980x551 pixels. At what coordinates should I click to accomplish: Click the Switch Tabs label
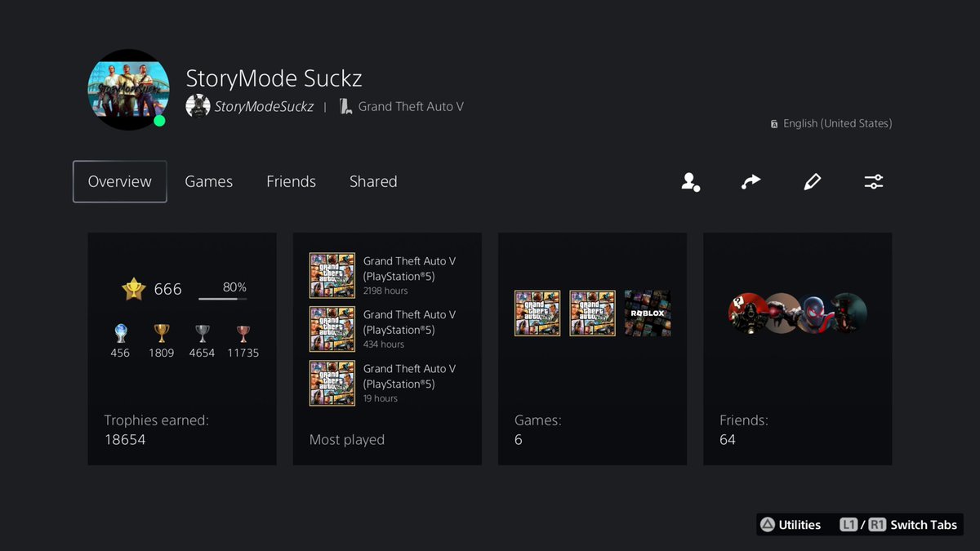pos(924,525)
